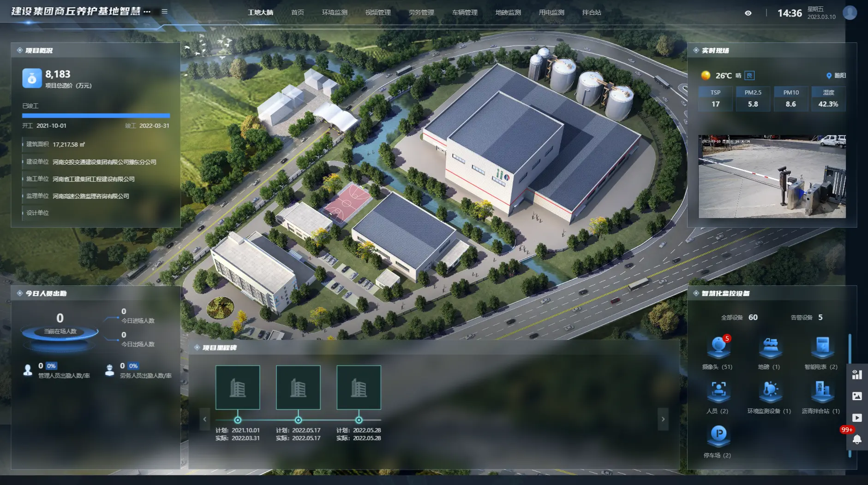
Task: Switch to the 环境监测 tab
Action: point(335,12)
